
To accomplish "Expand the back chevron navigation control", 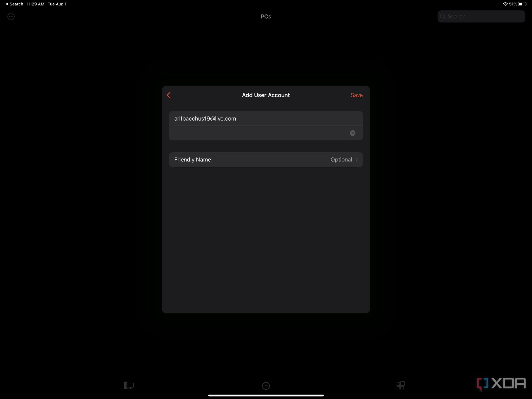I will click(x=169, y=95).
